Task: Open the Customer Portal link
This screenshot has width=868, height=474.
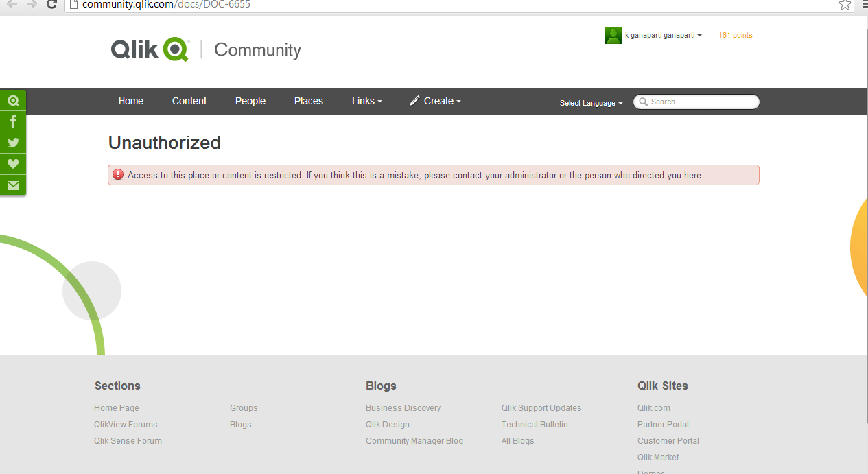Action: click(668, 441)
